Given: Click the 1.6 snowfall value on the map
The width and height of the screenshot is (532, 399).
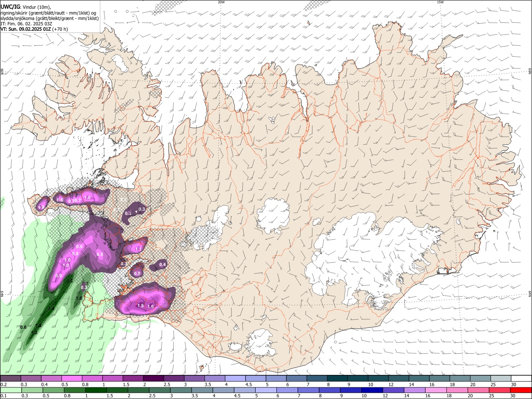Looking at the screenshot, I should click(151, 306).
